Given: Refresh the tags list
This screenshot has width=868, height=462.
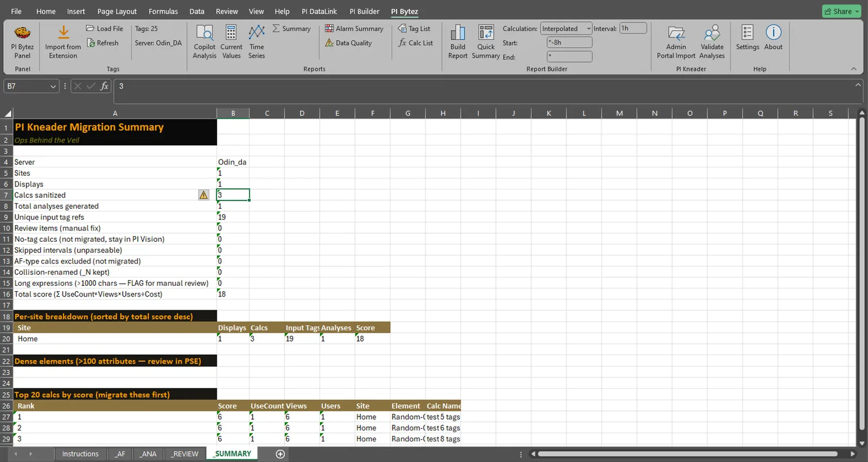Looking at the screenshot, I should (103, 43).
